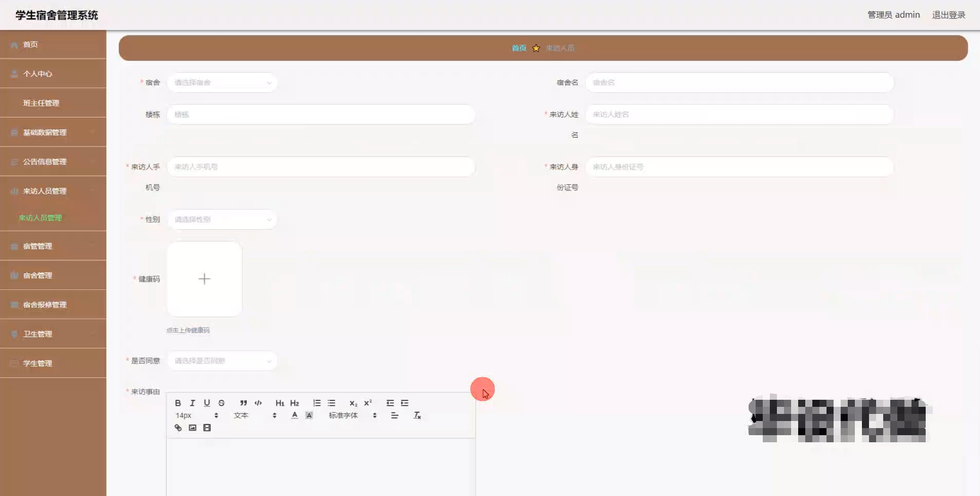Click 退出登录 to log out
This screenshot has height=496, width=980.
pyautogui.click(x=949, y=15)
